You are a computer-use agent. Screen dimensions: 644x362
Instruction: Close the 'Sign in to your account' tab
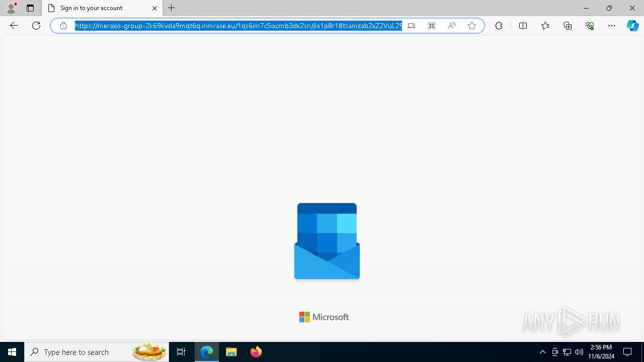tap(154, 8)
